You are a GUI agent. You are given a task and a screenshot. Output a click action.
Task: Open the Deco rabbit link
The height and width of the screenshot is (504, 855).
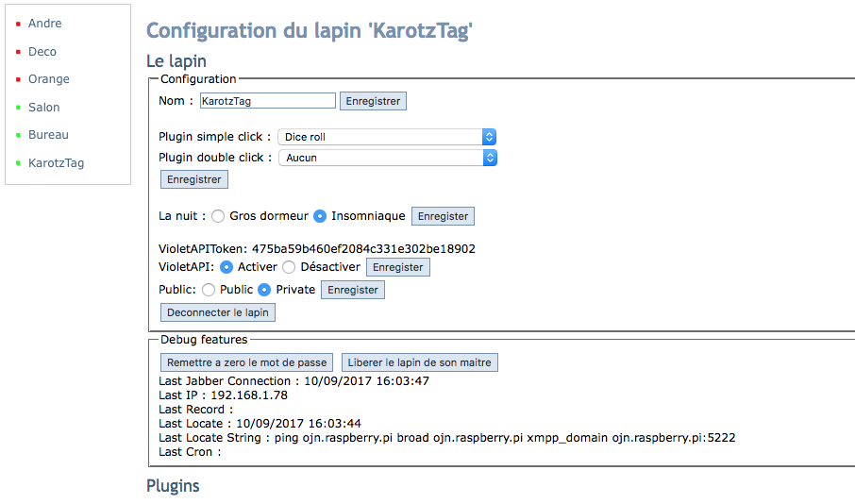(42, 51)
